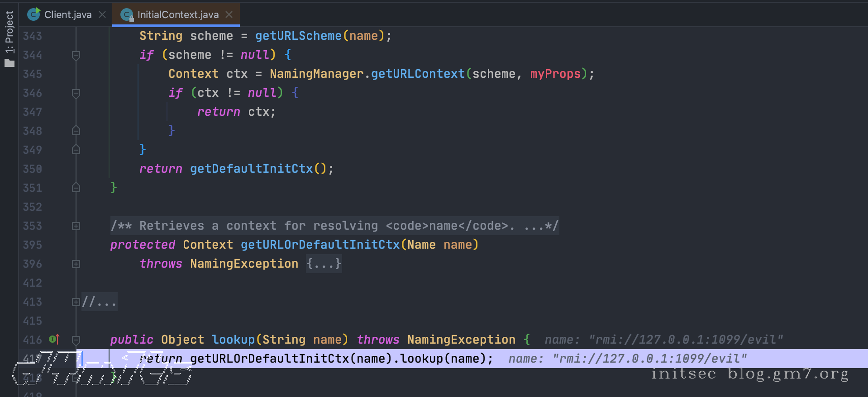Viewport: 868px width, 397px height.
Task: Click the getDefaultInitCtx method call
Action: (x=251, y=169)
